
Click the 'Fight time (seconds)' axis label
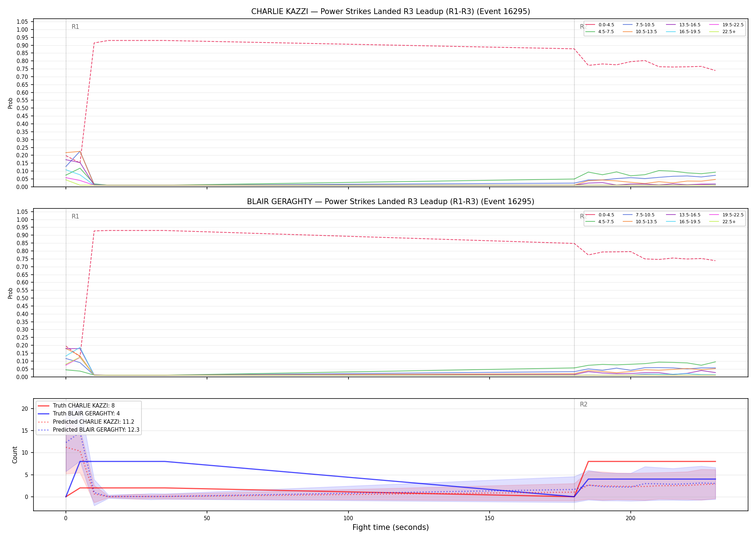(391, 527)
